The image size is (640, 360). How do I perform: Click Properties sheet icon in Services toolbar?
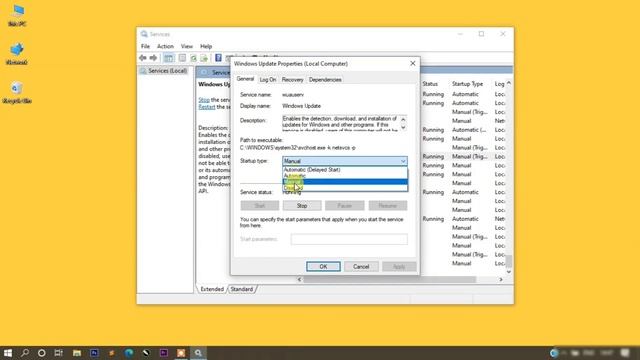click(182, 58)
